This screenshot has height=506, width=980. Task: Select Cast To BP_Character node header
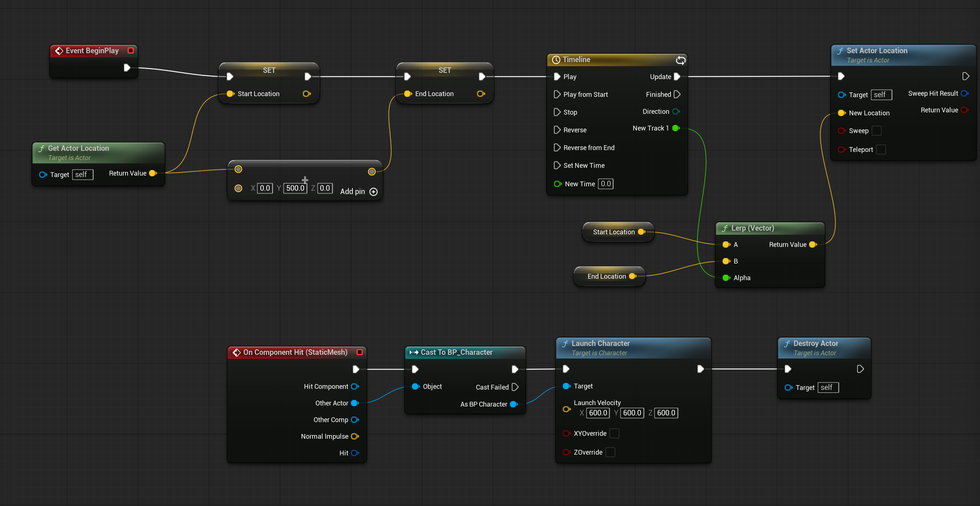pos(465,352)
